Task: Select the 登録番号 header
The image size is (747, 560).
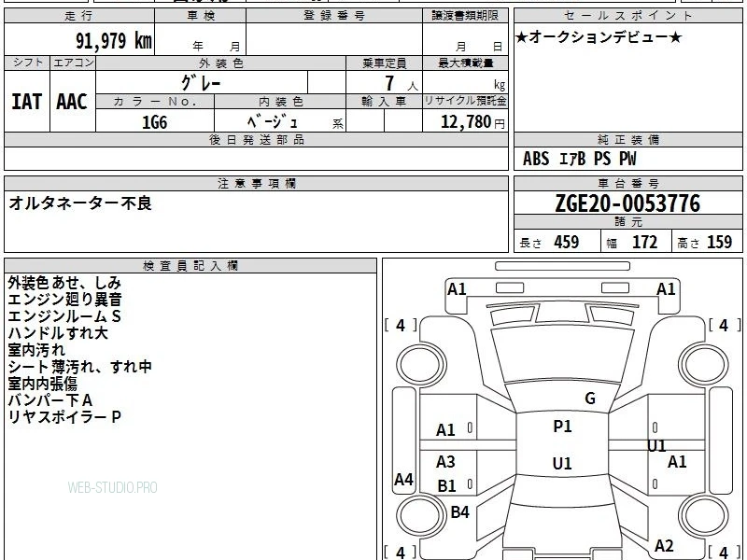Action: click(334, 16)
